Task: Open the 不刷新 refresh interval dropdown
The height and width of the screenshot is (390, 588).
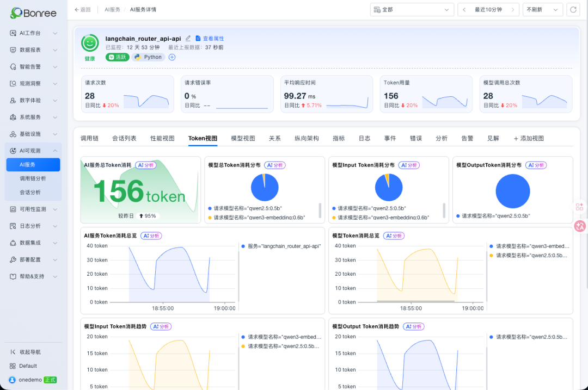Action: coord(543,10)
